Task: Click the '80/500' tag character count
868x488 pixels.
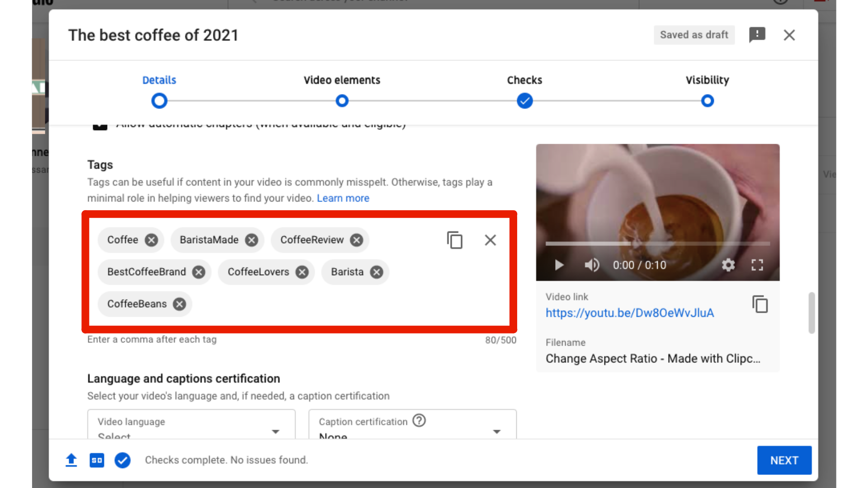Action: 500,340
